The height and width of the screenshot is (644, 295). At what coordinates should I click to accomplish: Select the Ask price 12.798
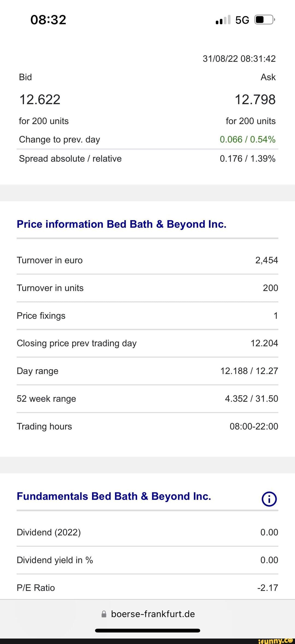pos(255,99)
